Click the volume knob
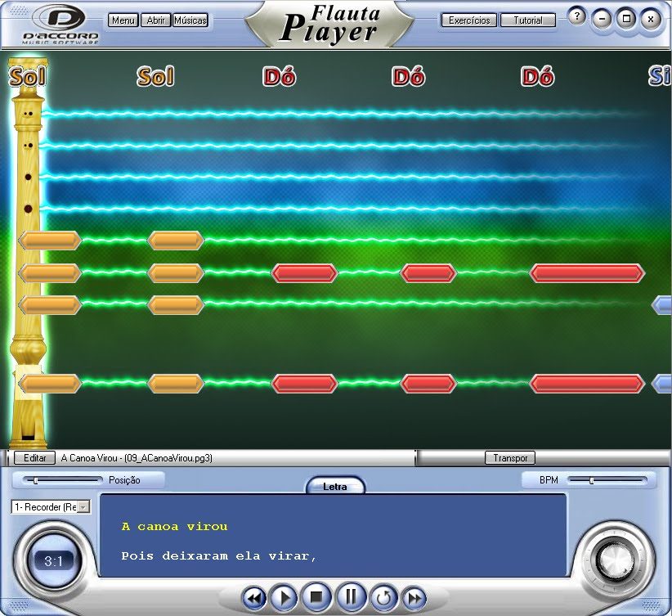 coord(616,560)
